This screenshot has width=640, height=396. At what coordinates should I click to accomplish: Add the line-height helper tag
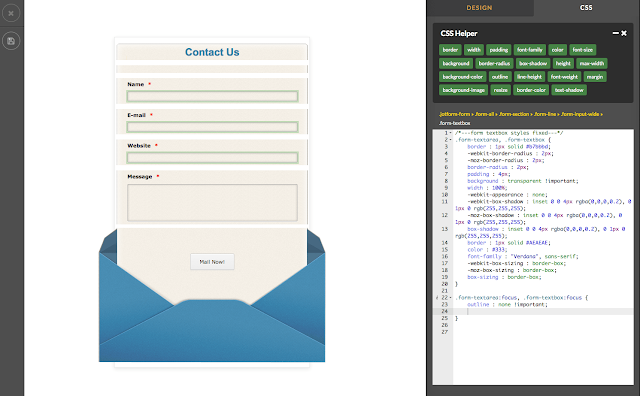[x=529, y=77]
